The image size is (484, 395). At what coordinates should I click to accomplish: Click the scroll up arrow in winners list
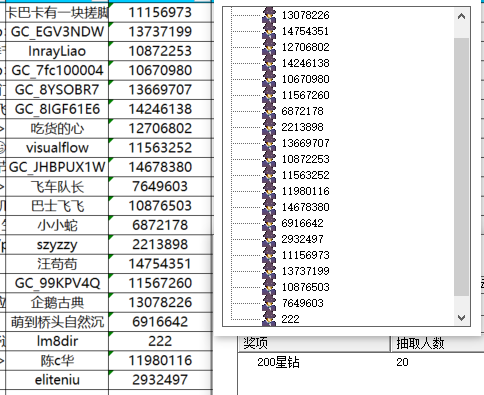[x=461, y=16]
